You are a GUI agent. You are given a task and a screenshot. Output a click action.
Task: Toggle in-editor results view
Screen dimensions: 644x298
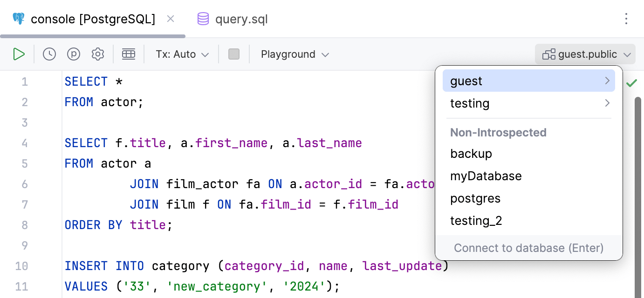[129, 54]
